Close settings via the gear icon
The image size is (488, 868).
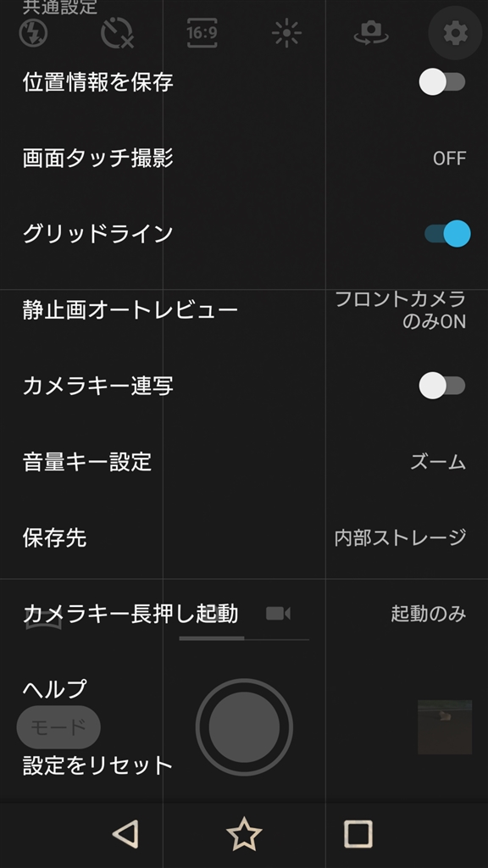point(455,33)
